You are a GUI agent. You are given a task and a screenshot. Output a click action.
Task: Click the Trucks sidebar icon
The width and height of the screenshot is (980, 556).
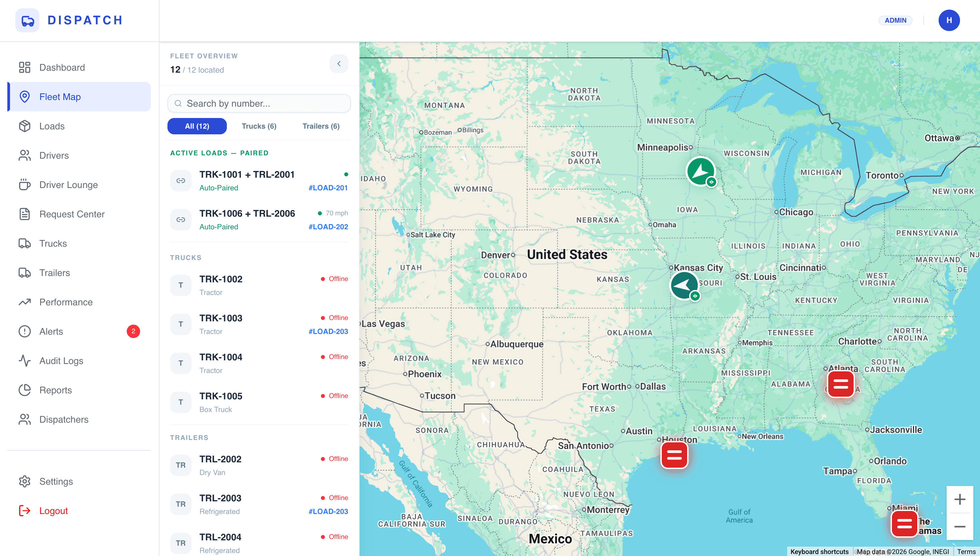pos(25,243)
